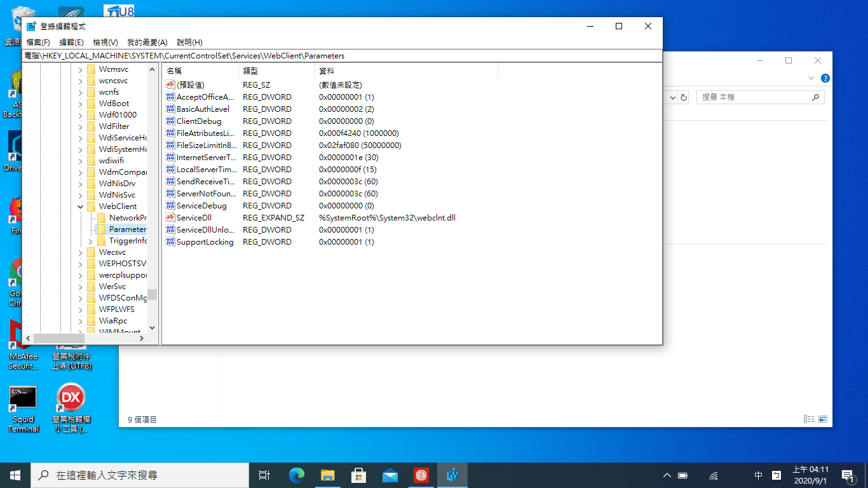Select the SupportLocking registry value icon
Screen dimensions: 868x488
(x=170, y=242)
